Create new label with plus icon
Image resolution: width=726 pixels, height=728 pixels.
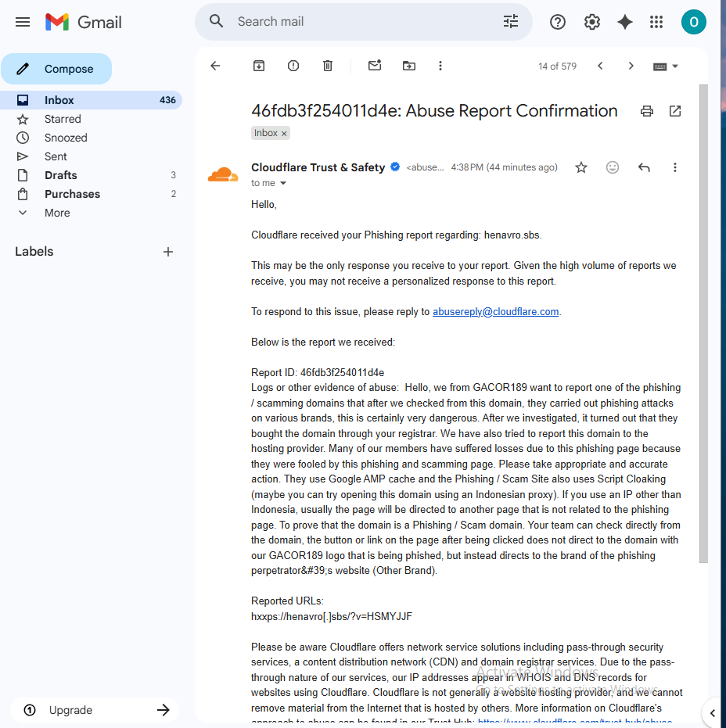168,252
